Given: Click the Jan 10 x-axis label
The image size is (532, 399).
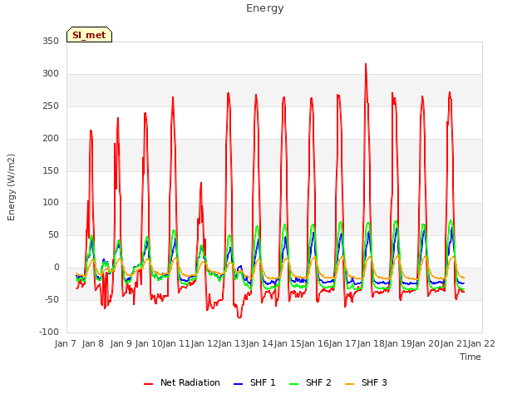Looking at the screenshot, I should tap(149, 343).
